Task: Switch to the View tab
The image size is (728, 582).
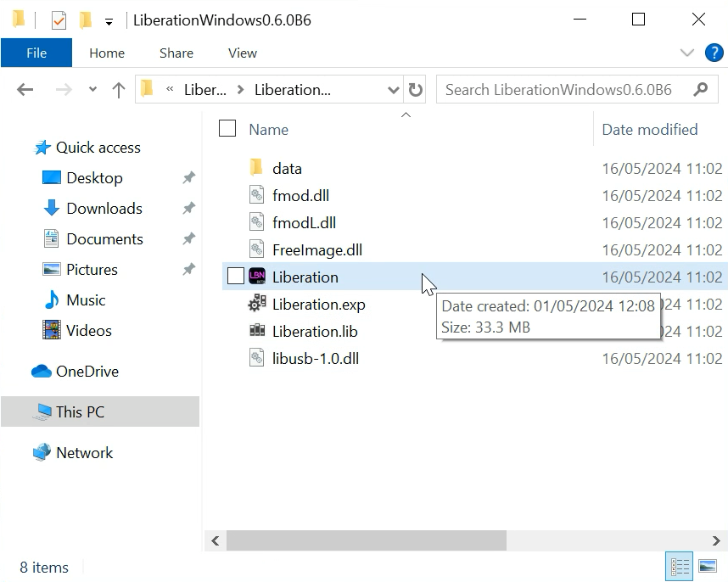Action: (x=242, y=53)
